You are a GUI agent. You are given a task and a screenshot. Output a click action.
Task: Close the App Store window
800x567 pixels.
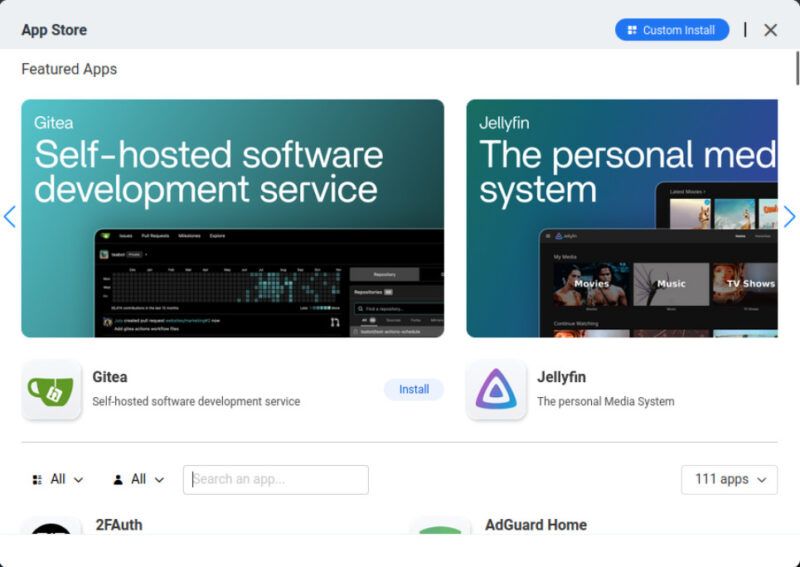click(770, 30)
